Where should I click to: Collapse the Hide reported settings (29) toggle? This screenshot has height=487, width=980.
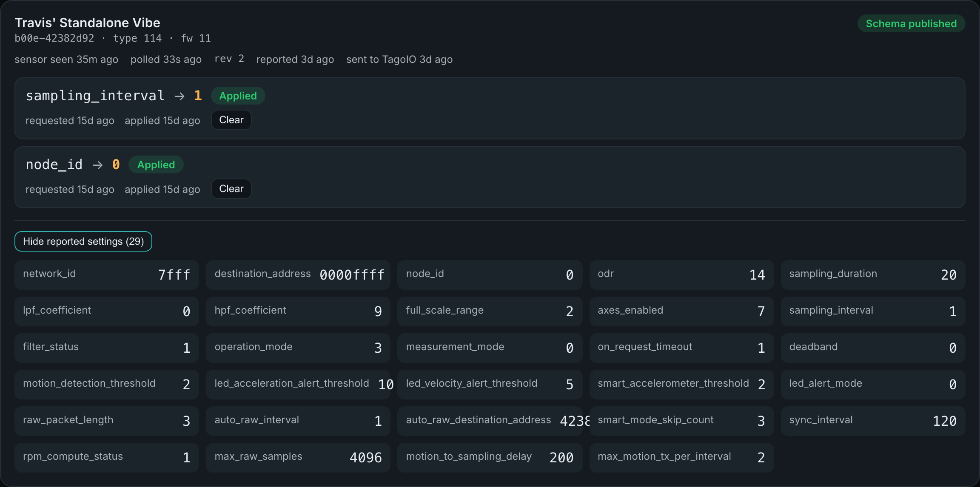coord(83,241)
